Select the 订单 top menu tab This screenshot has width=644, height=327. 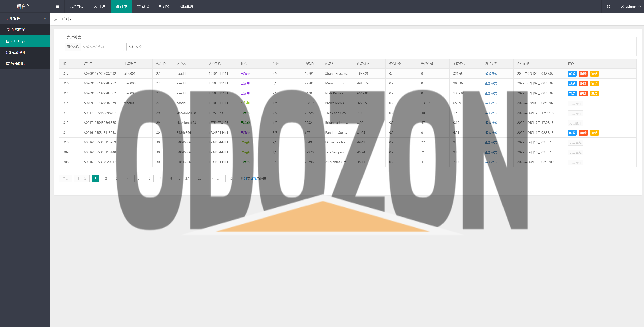click(121, 7)
